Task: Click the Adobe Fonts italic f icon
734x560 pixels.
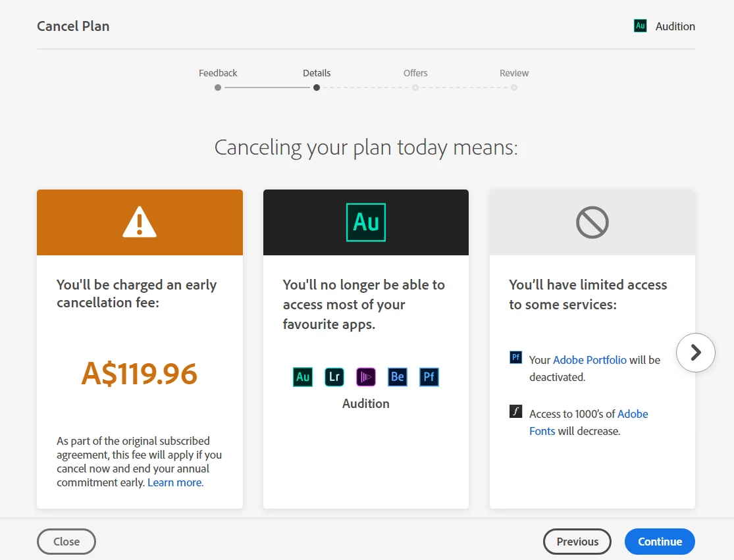Action: 515,411
